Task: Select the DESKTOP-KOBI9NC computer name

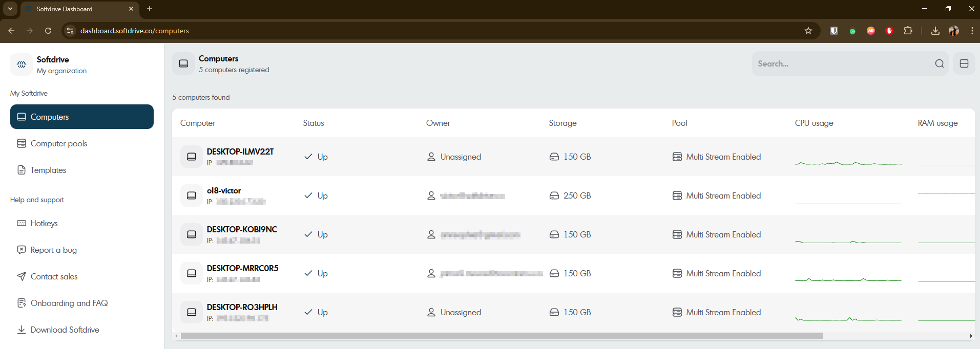Action: (242, 229)
